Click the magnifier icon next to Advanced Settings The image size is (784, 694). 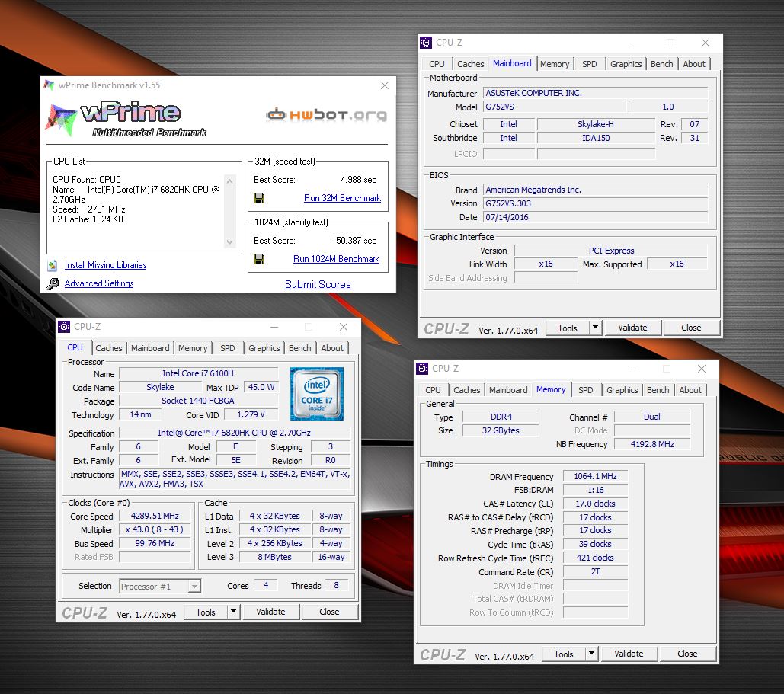point(53,284)
